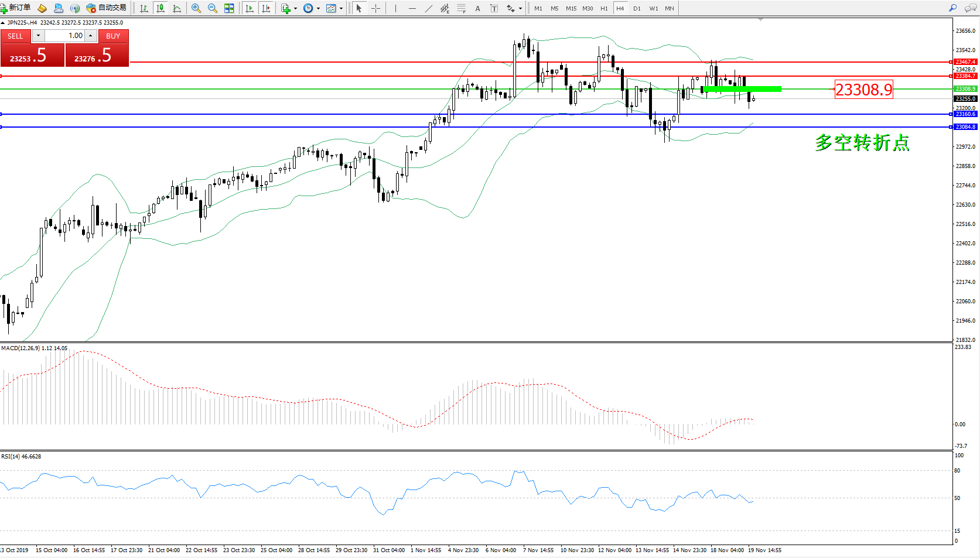980x558 pixels.
Task: Open the tile windows layout icon
Action: click(229, 8)
